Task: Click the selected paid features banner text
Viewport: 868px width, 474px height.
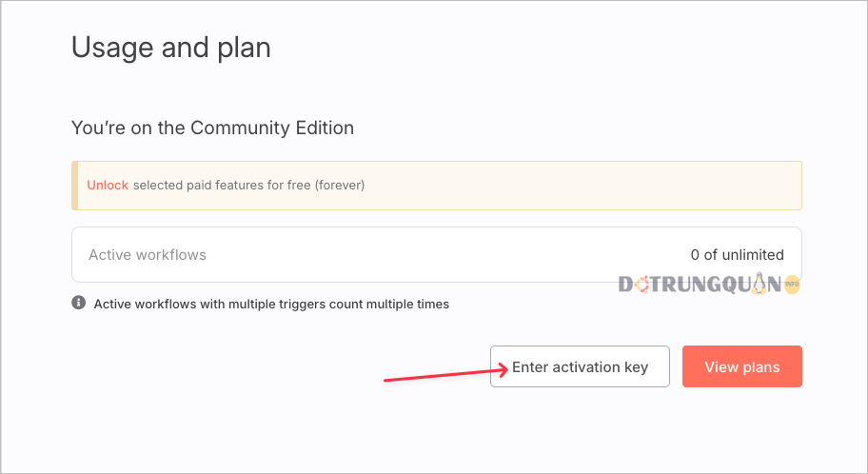Action: (x=248, y=185)
